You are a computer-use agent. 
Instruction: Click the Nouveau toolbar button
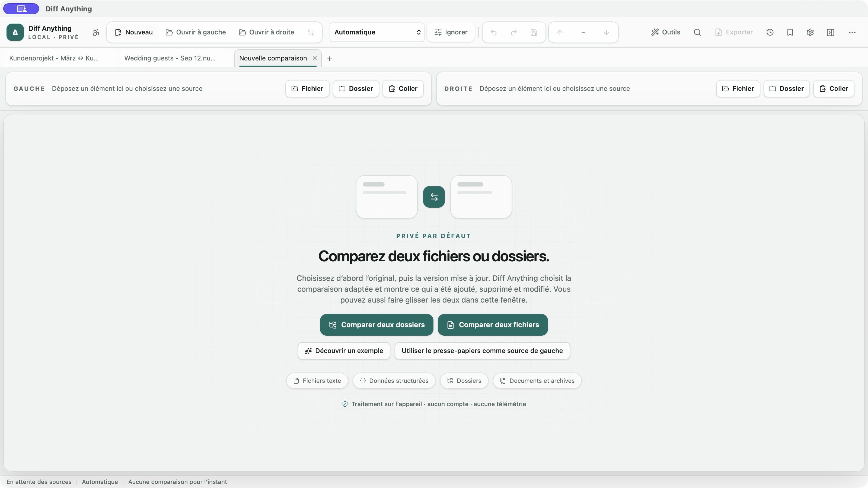(134, 32)
